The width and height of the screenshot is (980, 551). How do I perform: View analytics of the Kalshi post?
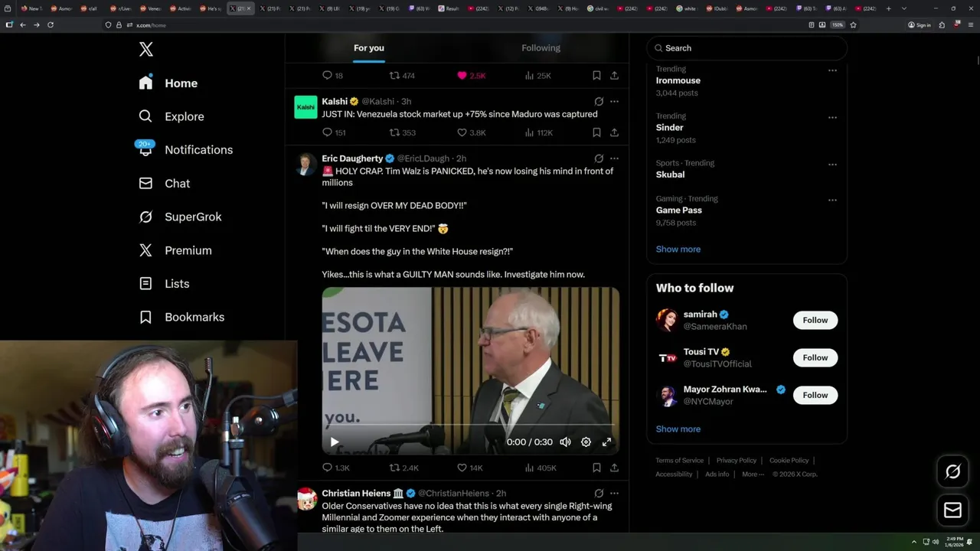point(538,132)
